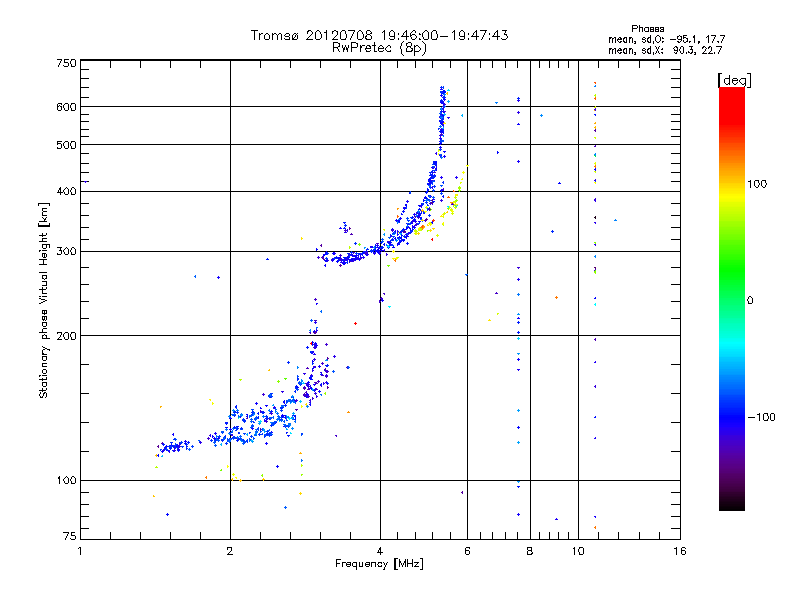The image size is (800, 600).
Task: Click the 'Stationary phase Virtual Height [km]' axis title
Action: coord(44,300)
